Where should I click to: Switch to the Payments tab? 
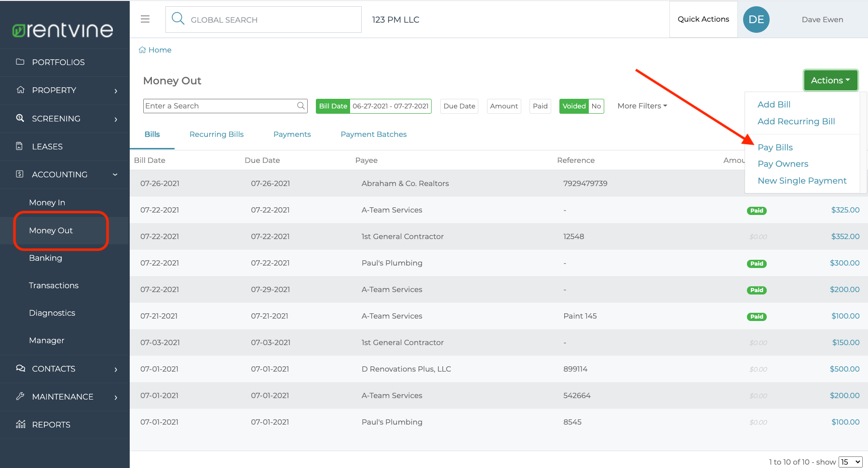point(292,134)
